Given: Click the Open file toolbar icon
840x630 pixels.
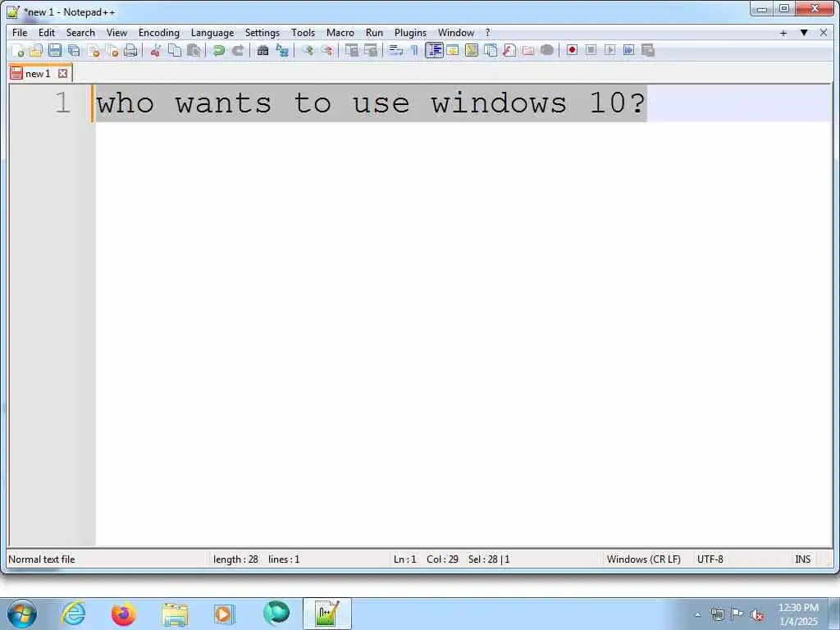Looking at the screenshot, I should (36, 50).
